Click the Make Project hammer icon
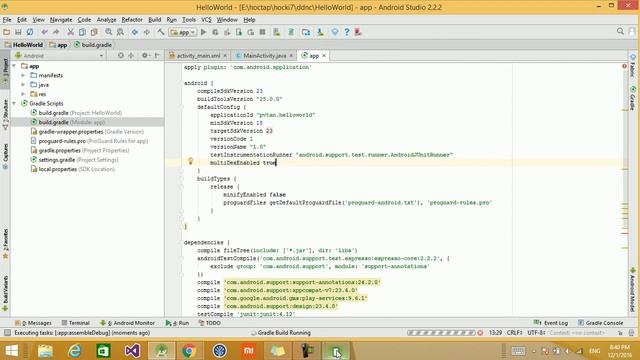 tap(161, 32)
